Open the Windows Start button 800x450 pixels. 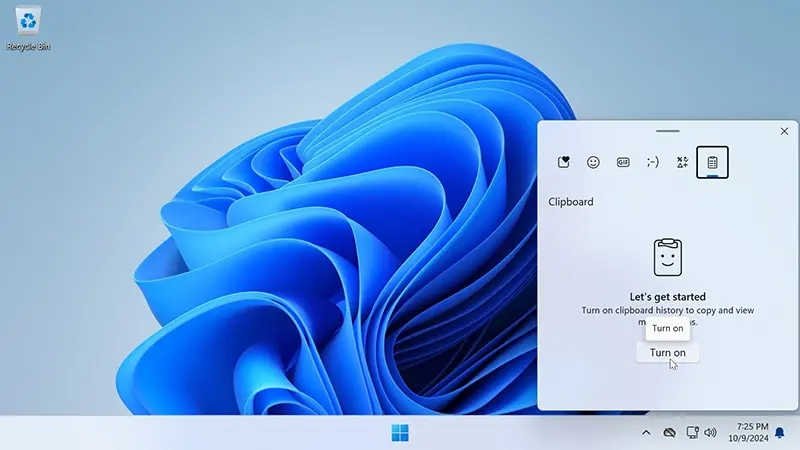400,433
